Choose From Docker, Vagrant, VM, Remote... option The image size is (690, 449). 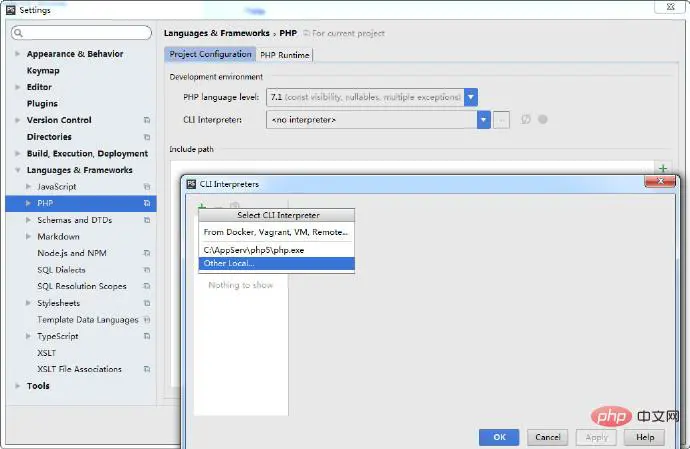point(276,232)
